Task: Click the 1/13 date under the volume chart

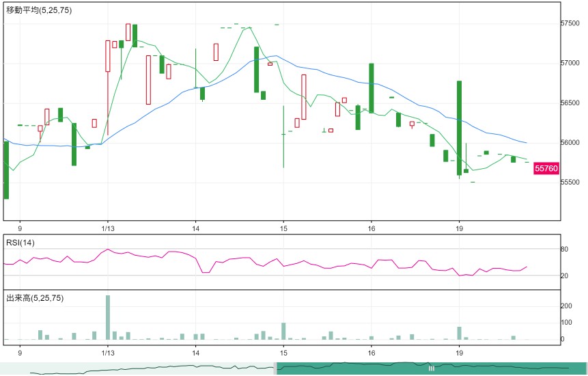Action: pyautogui.click(x=108, y=353)
